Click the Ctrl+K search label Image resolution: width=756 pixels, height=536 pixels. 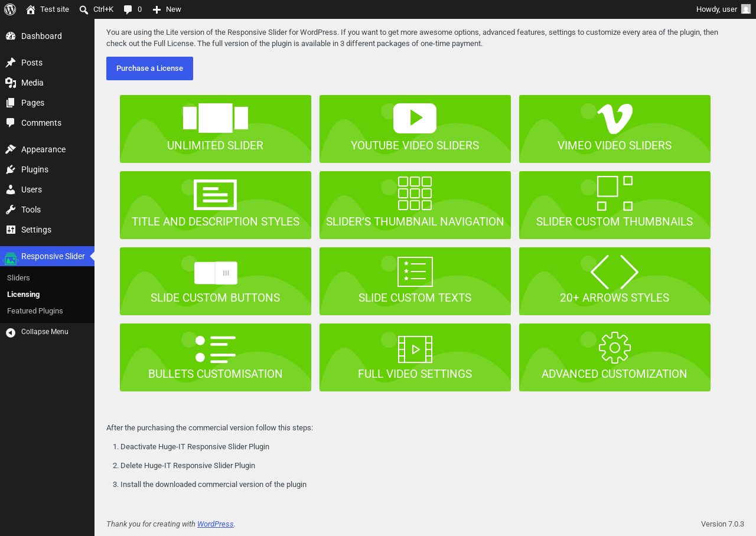103,9
